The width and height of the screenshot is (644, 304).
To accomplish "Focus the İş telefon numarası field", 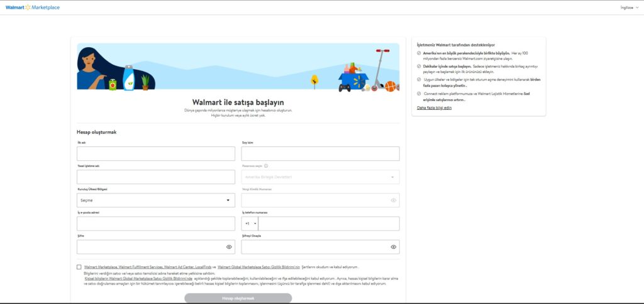I will pos(328,224).
